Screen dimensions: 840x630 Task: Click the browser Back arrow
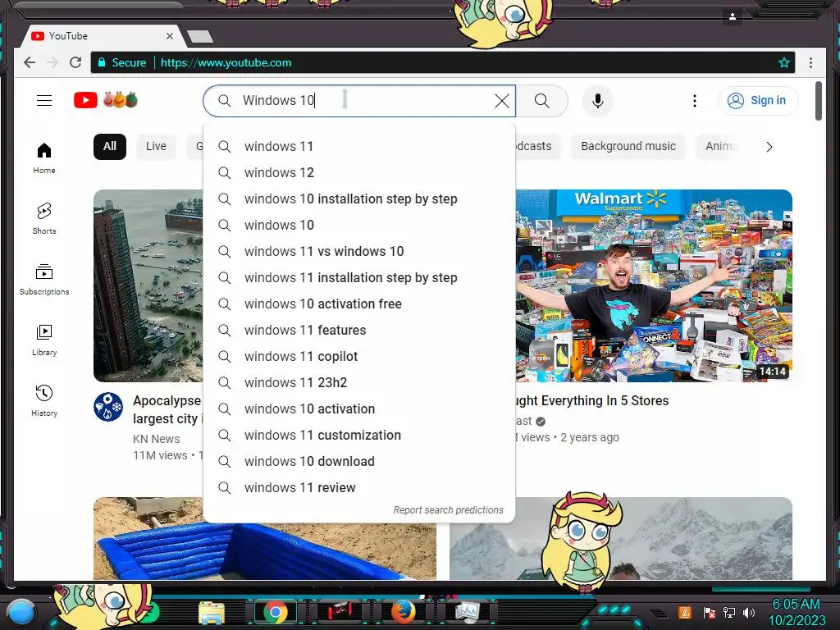pos(30,62)
